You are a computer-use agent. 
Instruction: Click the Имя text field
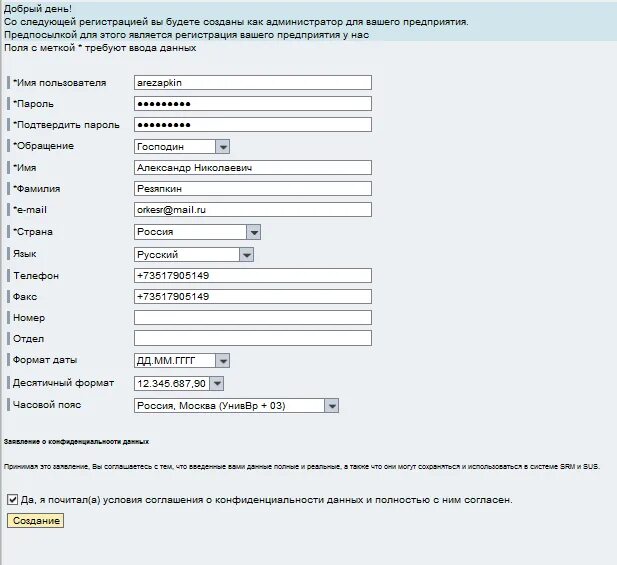pos(252,168)
